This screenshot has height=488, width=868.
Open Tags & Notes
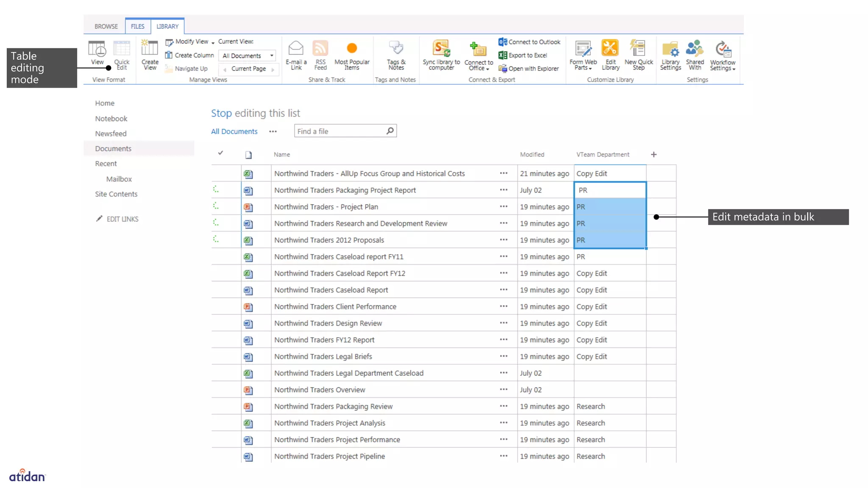coord(396,55)
